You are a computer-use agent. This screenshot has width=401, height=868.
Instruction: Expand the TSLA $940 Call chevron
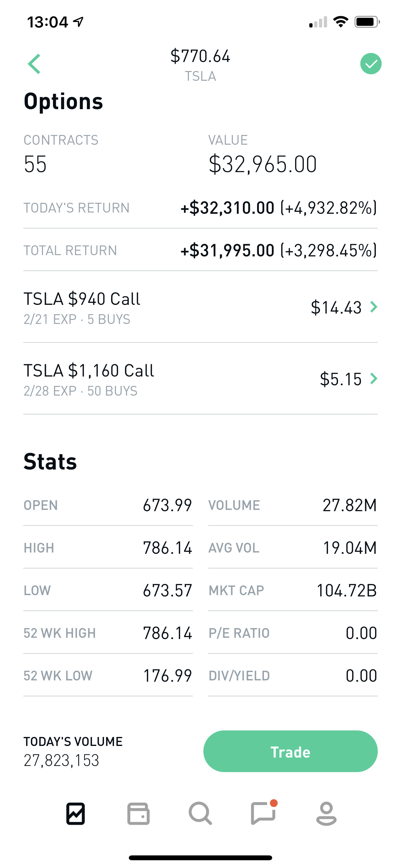pyautogui.click(x=373, y=307)
